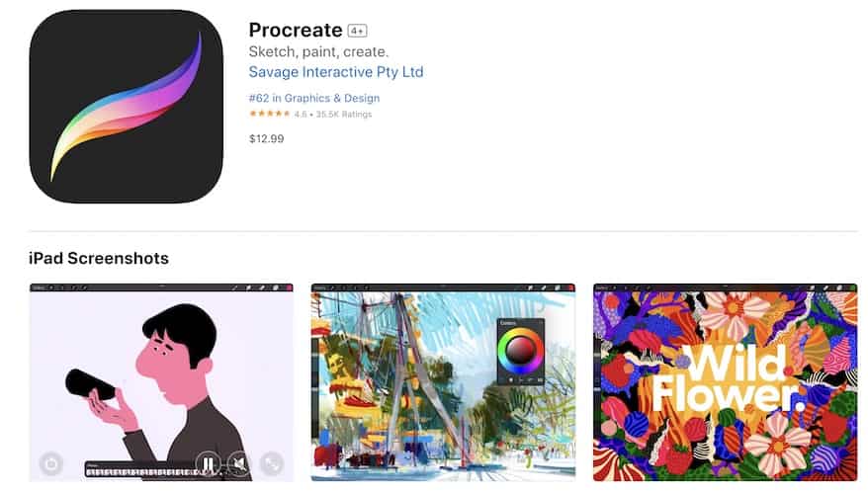Open the Savage Interactive Pty Ltd developer link
Image resolution: width=868 pixels, height=494 pixels.
[x=335, y=72]
